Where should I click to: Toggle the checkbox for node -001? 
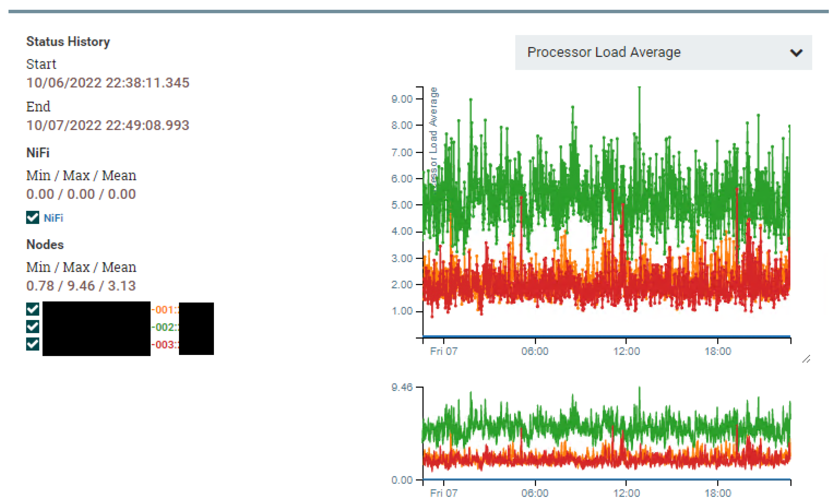click(33, 309)
